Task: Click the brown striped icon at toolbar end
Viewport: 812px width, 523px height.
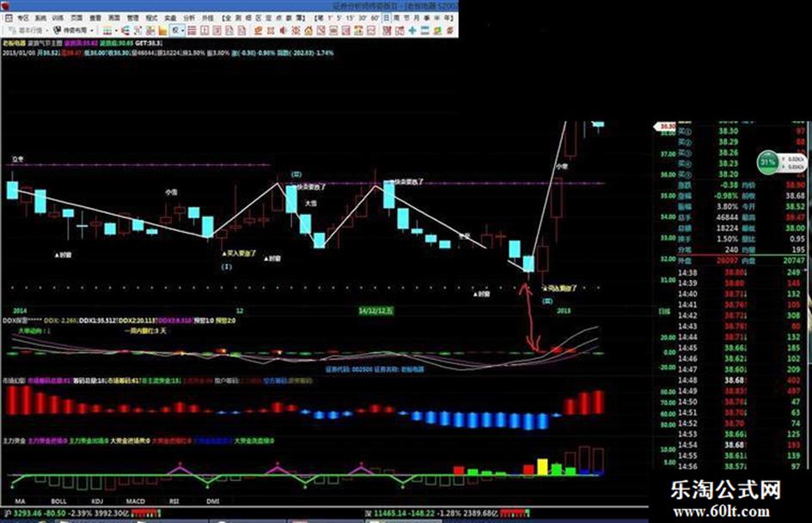Action: tap(449, 31)
